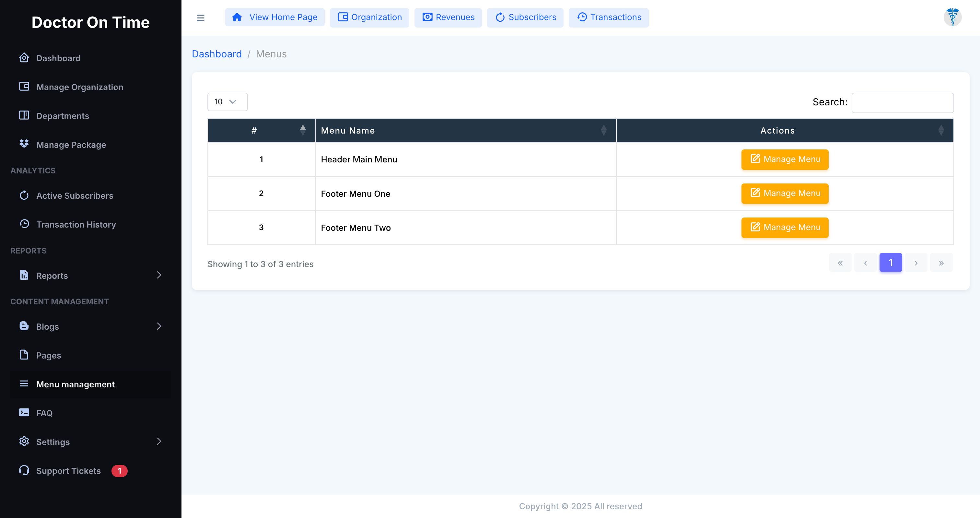
Task: Click the Active Subscribers circular arrow icon
Action: 24,195
